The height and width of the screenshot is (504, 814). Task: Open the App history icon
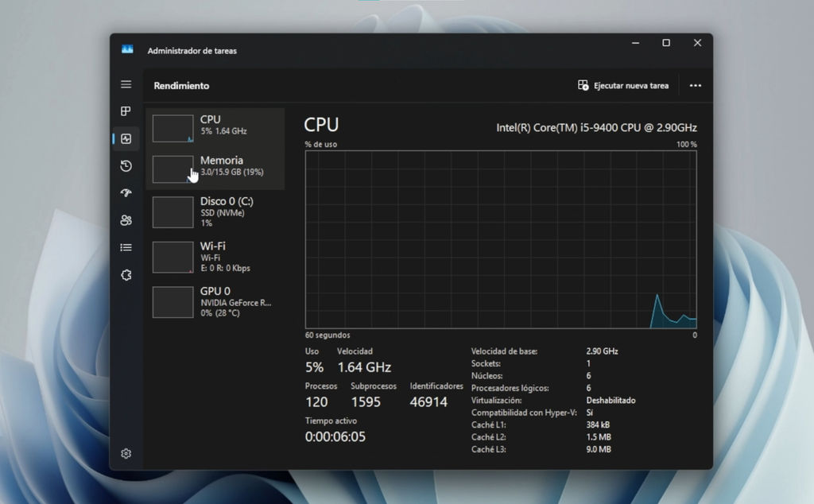coord(126,166)
